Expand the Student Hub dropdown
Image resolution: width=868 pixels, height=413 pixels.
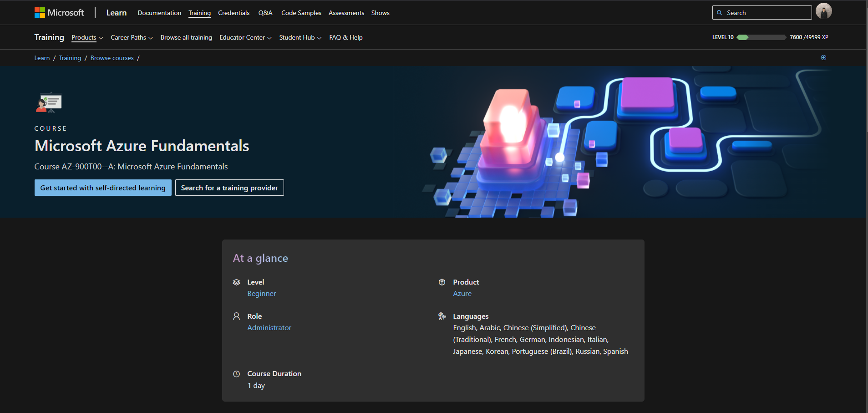[300, 37]
